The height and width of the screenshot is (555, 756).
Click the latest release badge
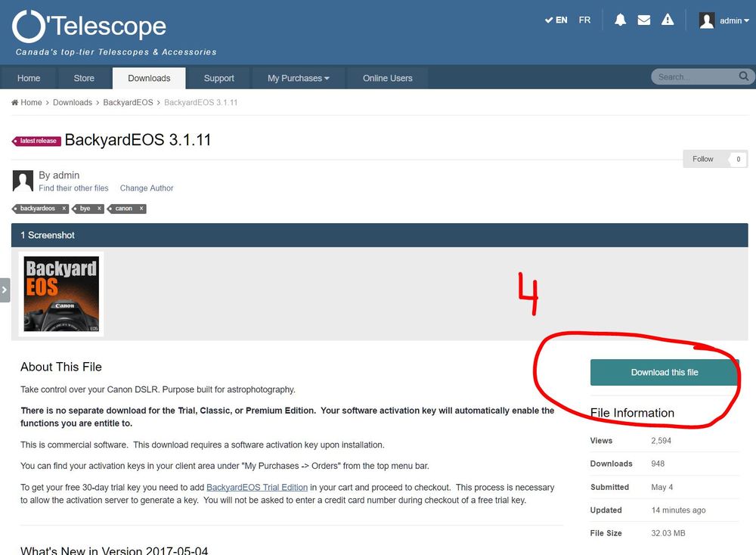pos(36,141)
